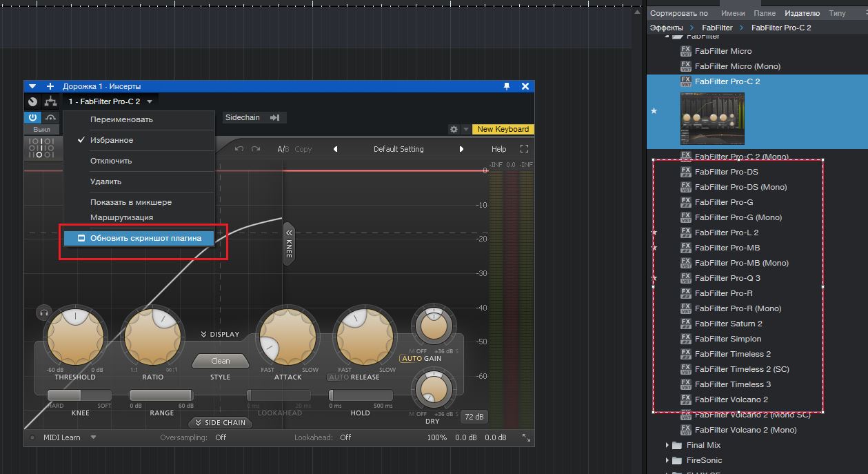This screenshot has height=474, width=868.
Task: Select Маршрутизация menu entry
Action: click(x=121, y=217)
